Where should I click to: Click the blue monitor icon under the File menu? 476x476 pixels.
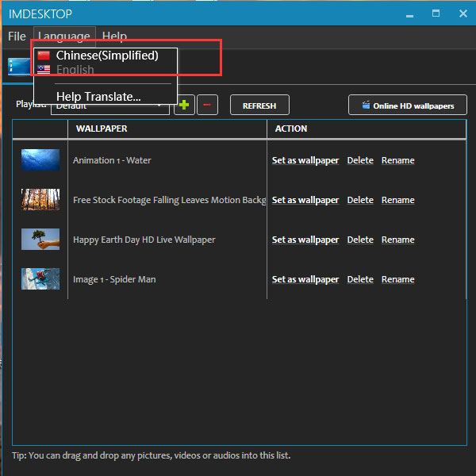pos(19,66)
